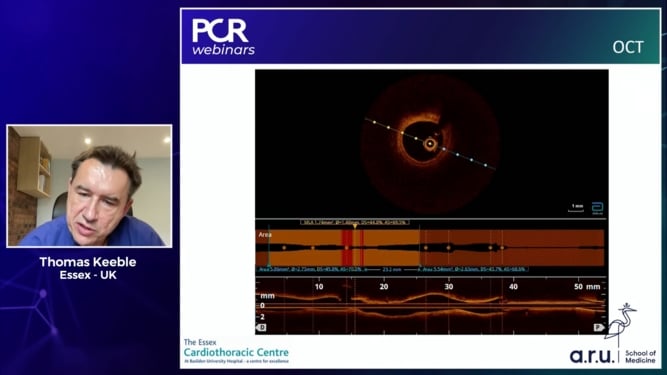Click the 10 tick on longitudinal ruler
This screenshot has width=667, height=375.
(319, 287)
